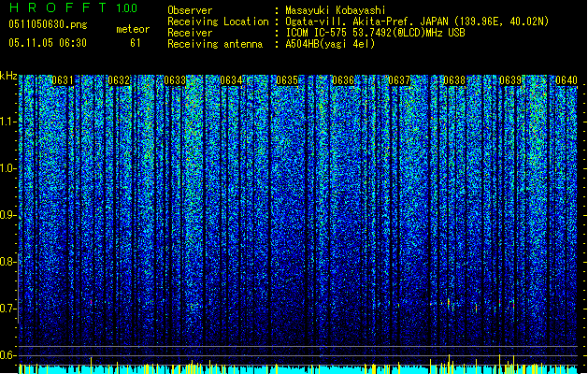Select the meteor count value 61

coord(136,43)
